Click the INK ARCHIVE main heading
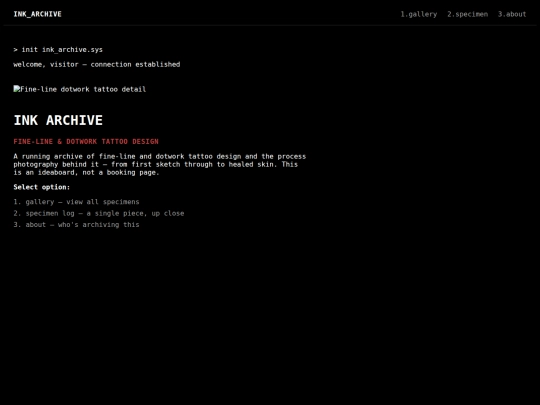Image resolution: width=540 pixels, height=405 pixels. pyautogui.click(x=58, y=120)
